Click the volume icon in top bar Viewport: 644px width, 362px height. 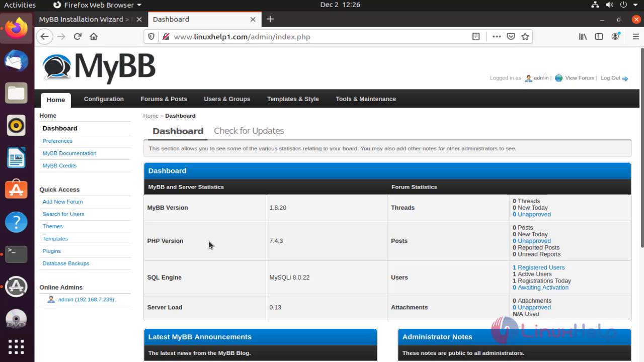610,5
